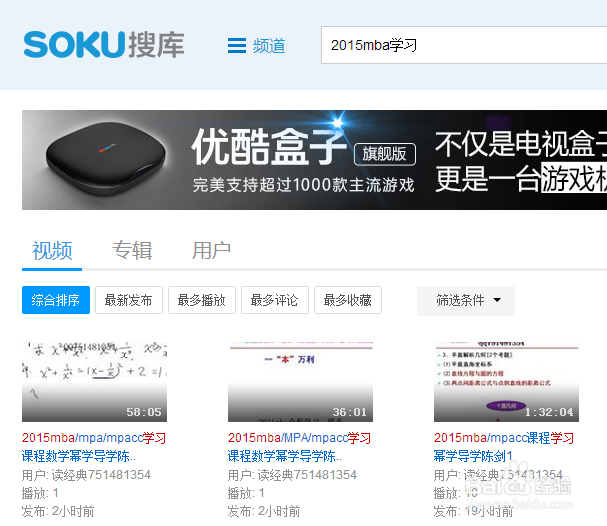Open the 频道 channel menu icon
This screenshot has height=526, width=607.
(x=237, y=46)
